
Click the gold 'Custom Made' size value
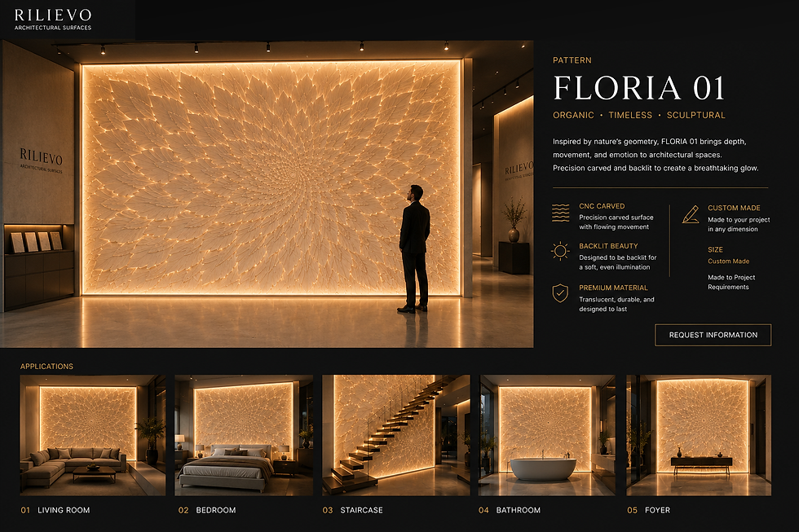tap(729, 262)
